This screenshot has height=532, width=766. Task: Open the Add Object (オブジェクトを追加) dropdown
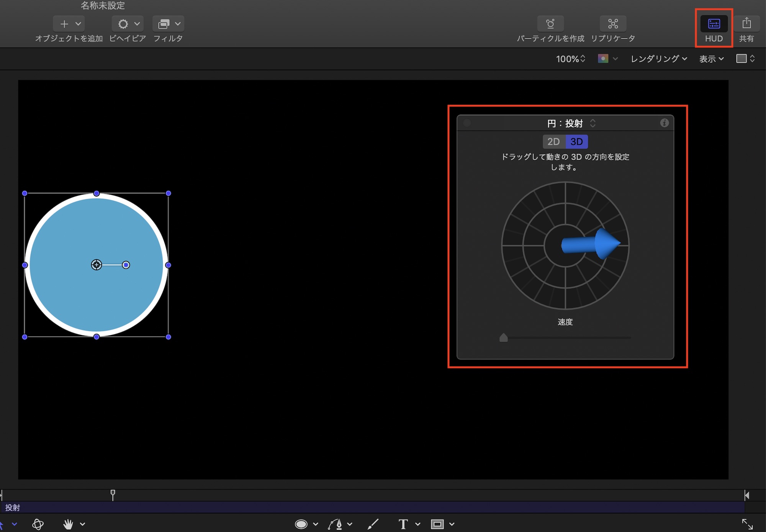coord(69,24)
